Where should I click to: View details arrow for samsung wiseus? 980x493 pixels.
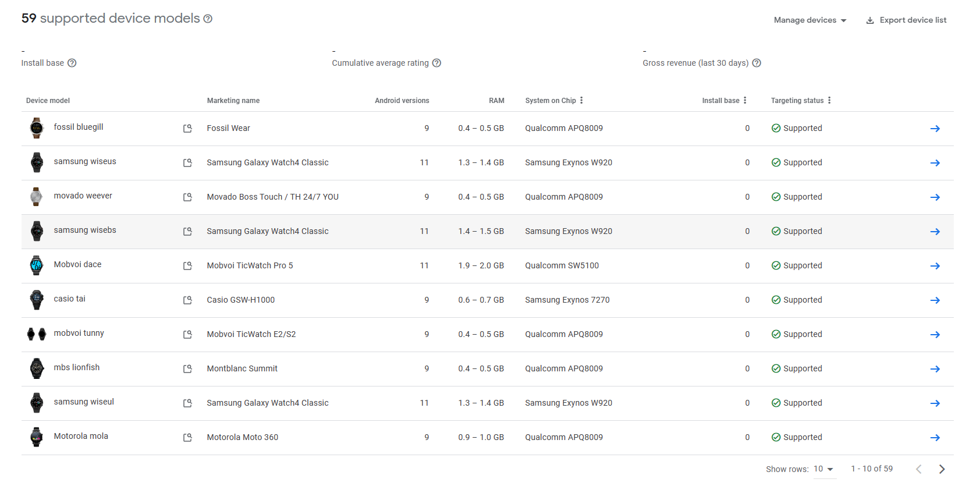[x=935, y=163]
